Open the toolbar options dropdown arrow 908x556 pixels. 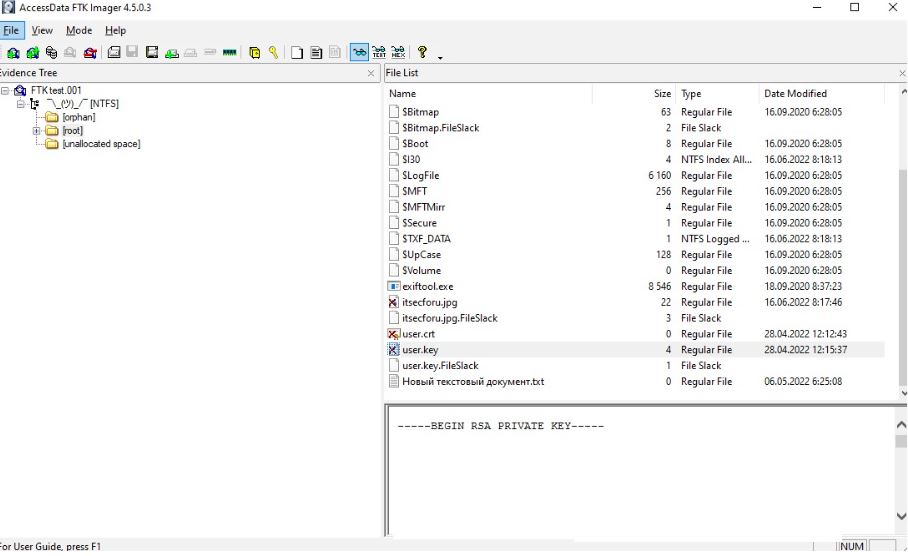pyautogui.click(x=440, y=57)
